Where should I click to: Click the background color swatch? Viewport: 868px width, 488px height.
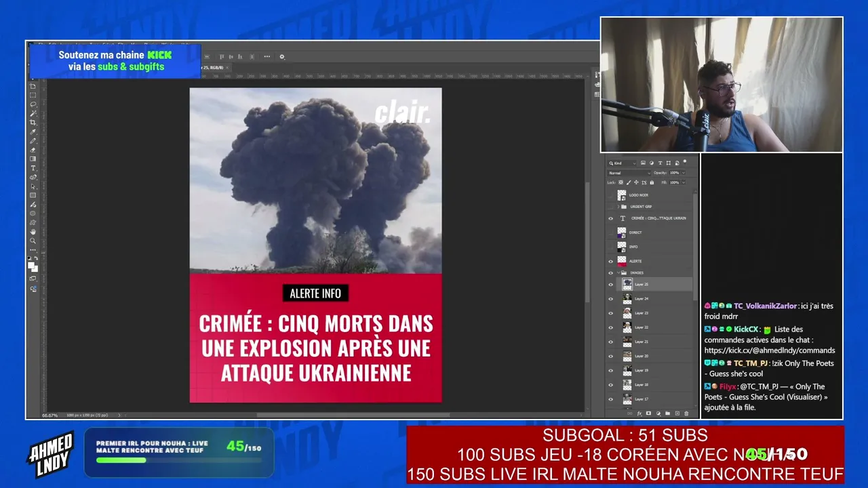(x=35, y=269)
